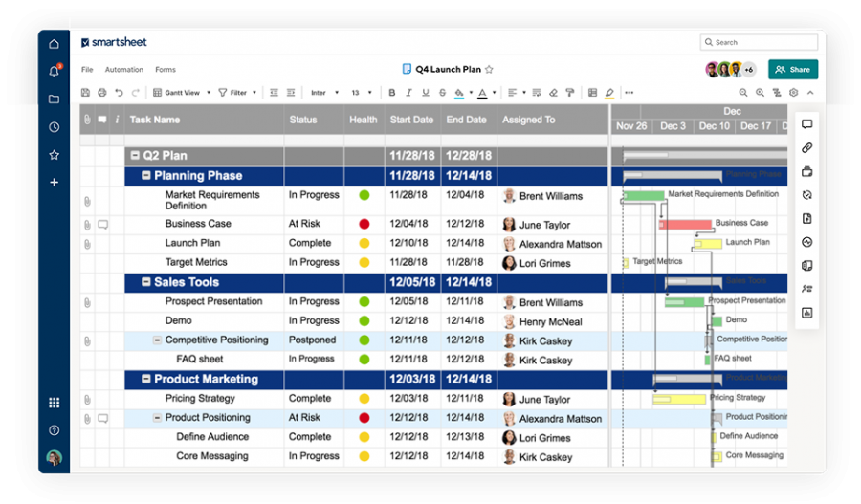Open the Conversations icon in right panel
The height and width of the screenshot is (504, 861).
(806, 124)
